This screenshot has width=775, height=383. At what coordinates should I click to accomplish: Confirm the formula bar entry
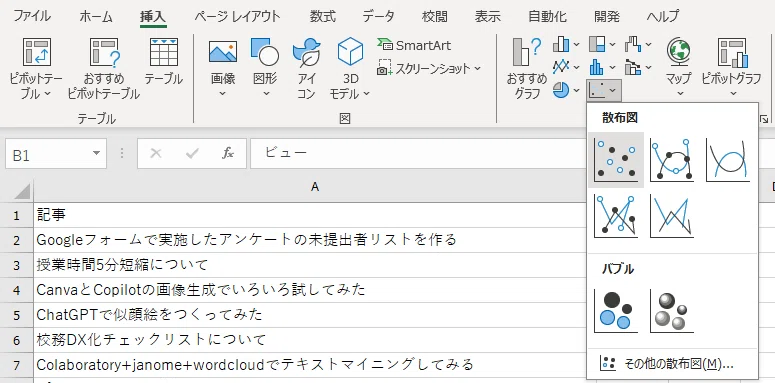[192, 154]
